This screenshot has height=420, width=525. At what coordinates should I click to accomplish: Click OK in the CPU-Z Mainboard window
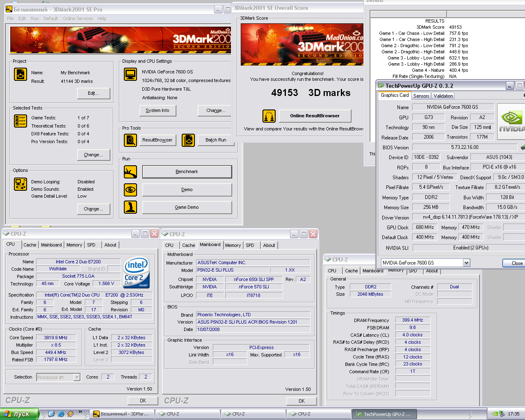[x=301, y=401]
